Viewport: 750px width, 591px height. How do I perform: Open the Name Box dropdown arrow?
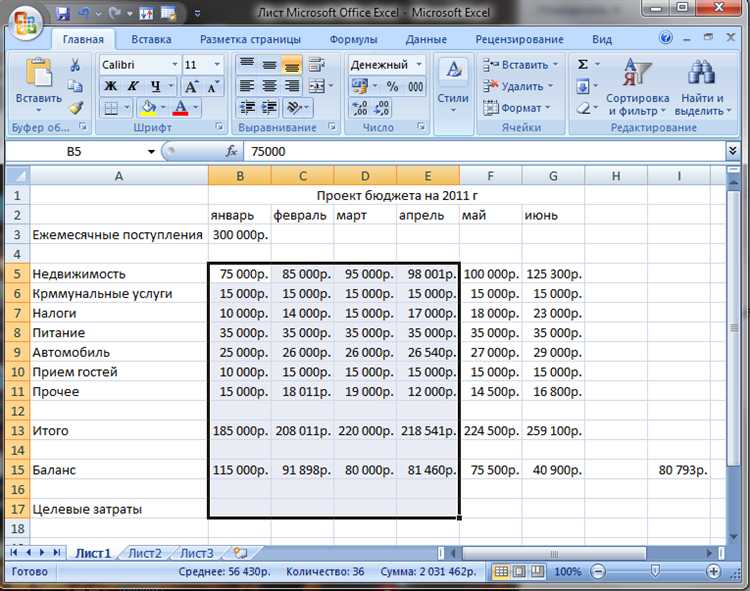click(151, 152)
